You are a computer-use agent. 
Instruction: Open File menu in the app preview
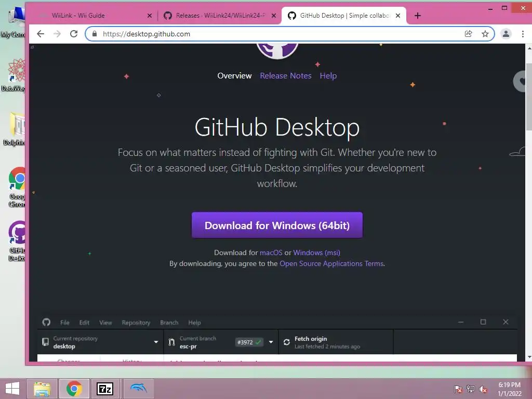tap(65, 323)
